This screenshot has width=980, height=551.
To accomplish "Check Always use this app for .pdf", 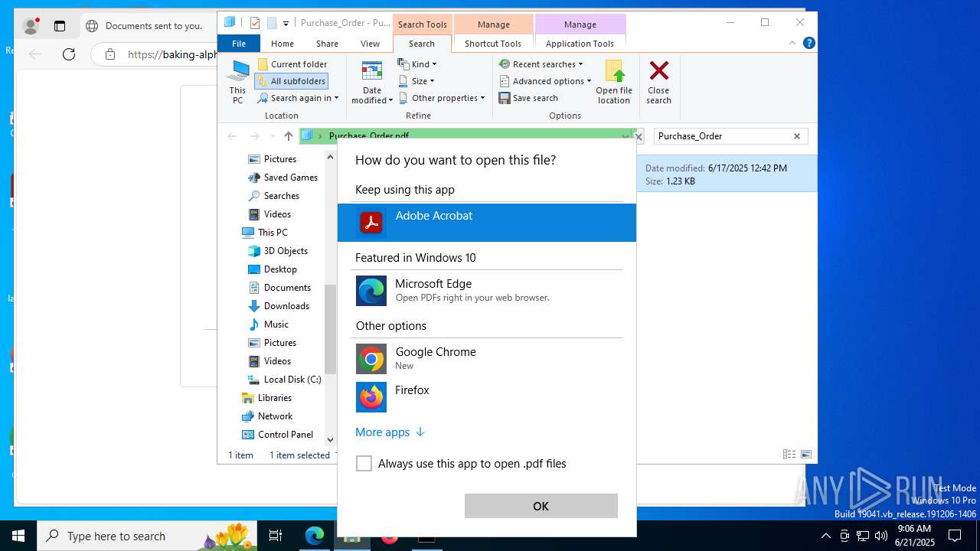I will tap(364, 464).
